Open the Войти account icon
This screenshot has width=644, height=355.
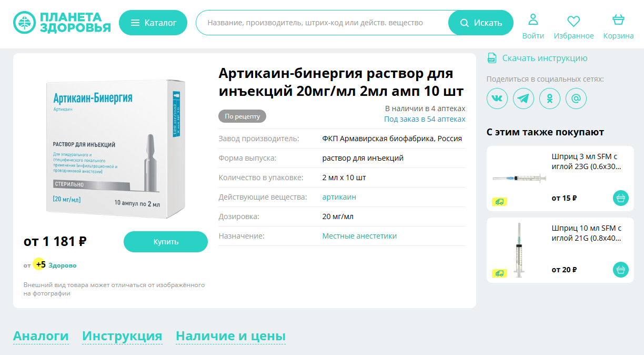point(533,26)
